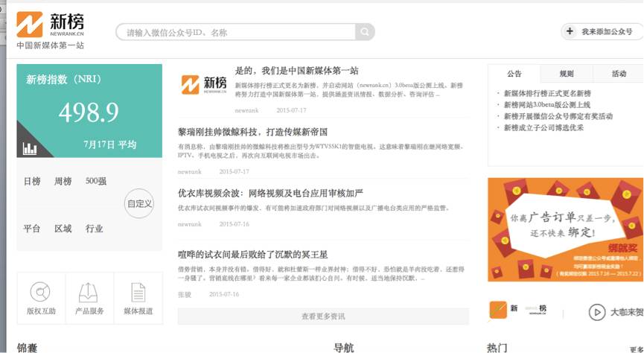Click 更多 link next to 热门

637,349
